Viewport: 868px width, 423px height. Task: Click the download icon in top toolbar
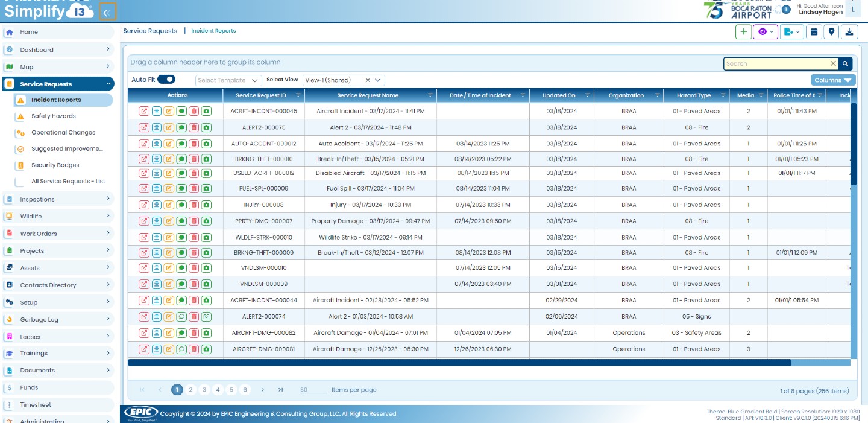tap(849, 32)
